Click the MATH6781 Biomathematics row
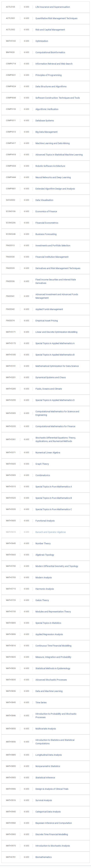91x868 pixels. click(x=45, y=857)
